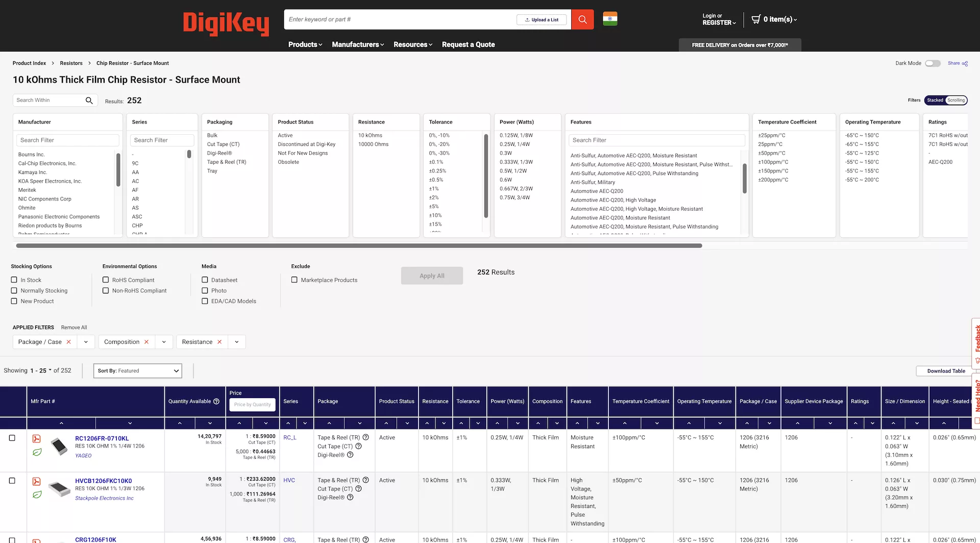The image size is (980, 543).
Task: Switch filters to Scrolling mode
Action: click(956, 101)
